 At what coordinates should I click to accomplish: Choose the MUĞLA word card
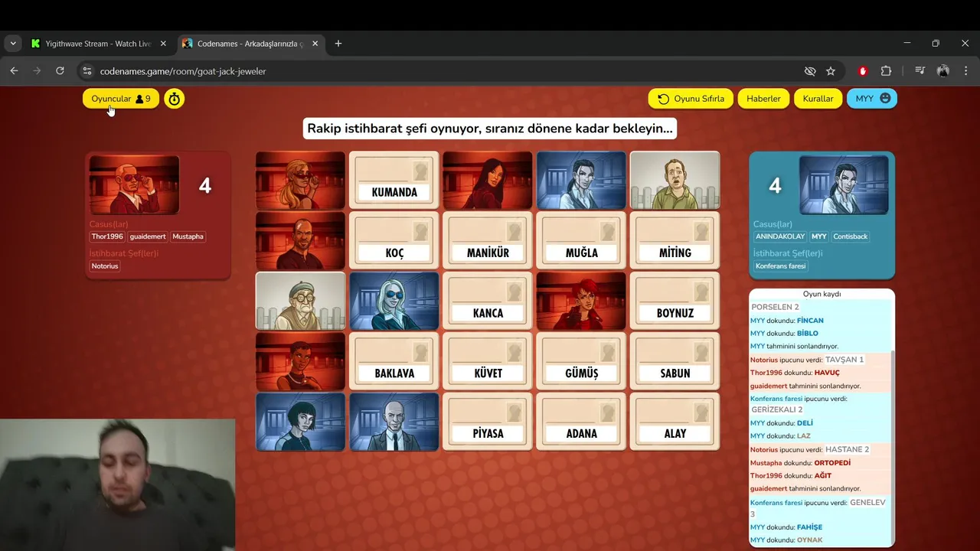click(x=581, y=241)
